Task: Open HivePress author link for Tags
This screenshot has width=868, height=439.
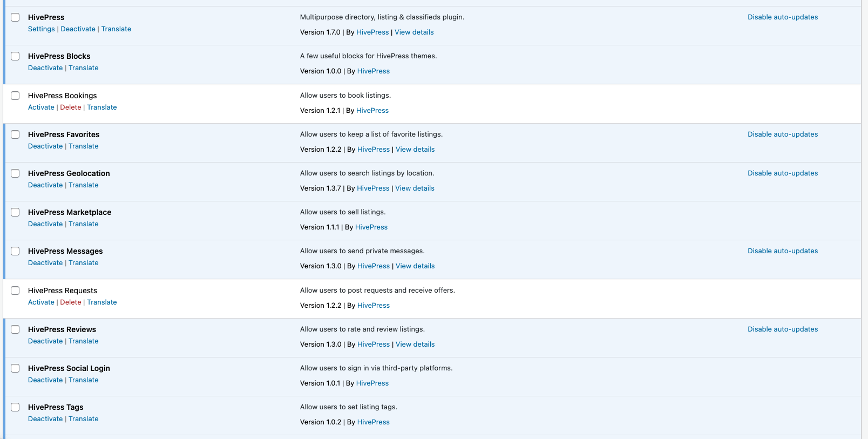Action: coord(374,422)
